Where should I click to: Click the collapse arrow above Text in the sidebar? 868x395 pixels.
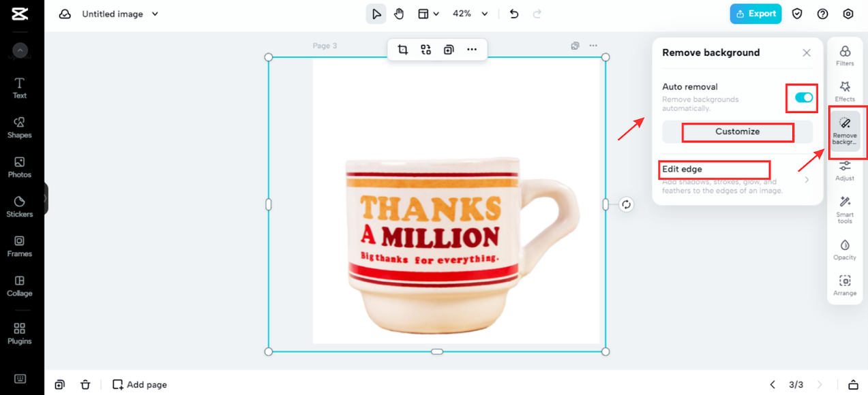(20, 50)
